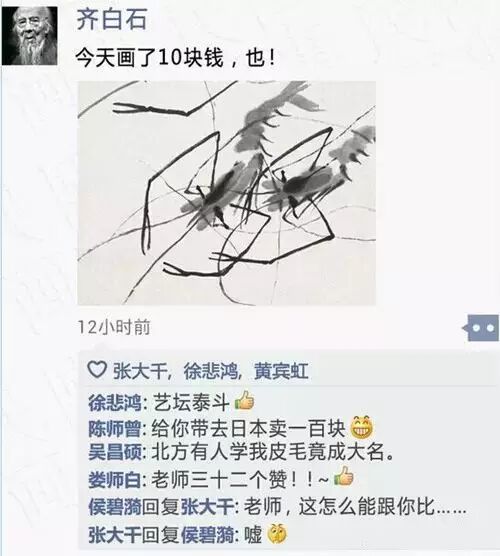Screen dimensions: 500x556
Task: Click 侯碧漪 at start of reply comment
Action: [x=115, y=507]
